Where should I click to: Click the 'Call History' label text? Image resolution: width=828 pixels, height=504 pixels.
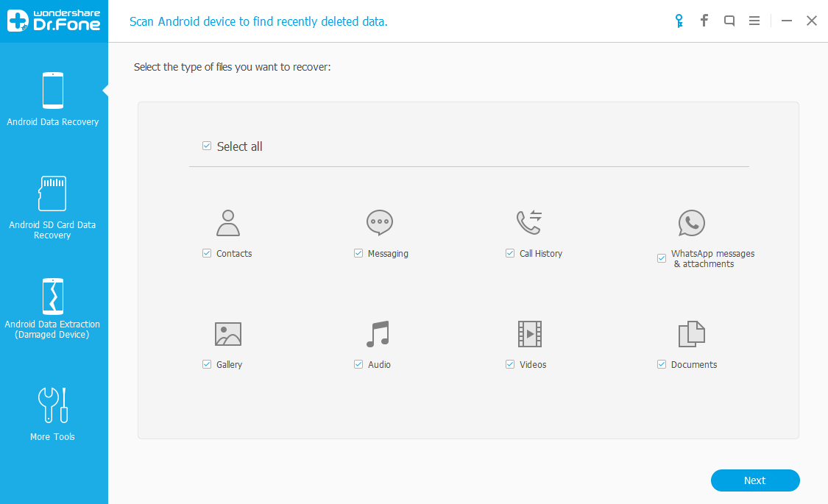pyautogui.click(x=541, y=253)
